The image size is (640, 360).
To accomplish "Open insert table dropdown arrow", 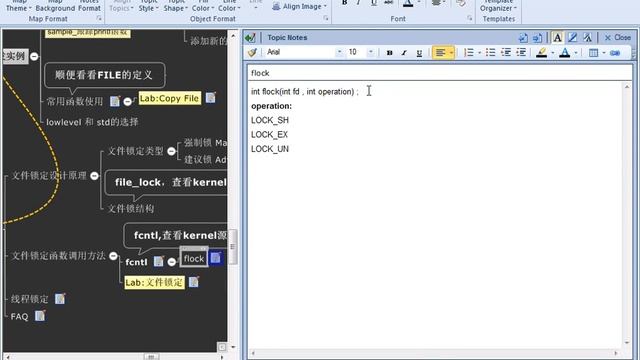I will tap(603, 53).
